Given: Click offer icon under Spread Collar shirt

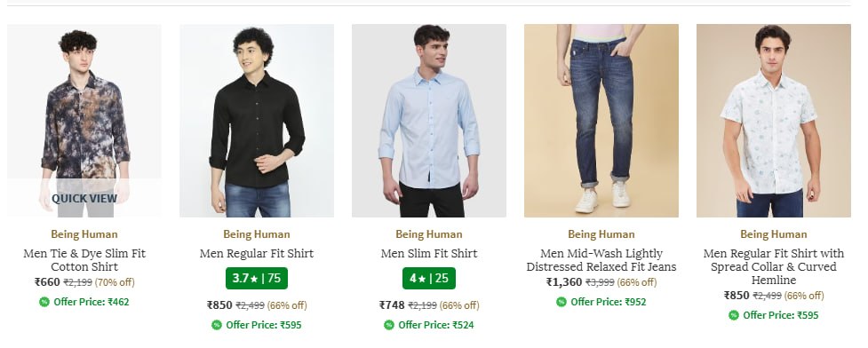Looking at the screenshot, I should click(734, 315).
